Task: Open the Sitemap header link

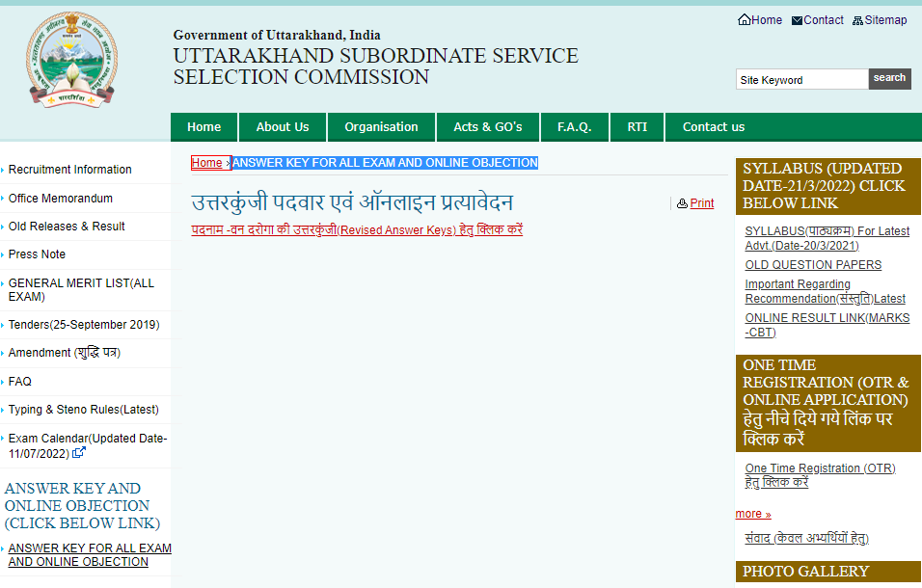Action: 885,20
